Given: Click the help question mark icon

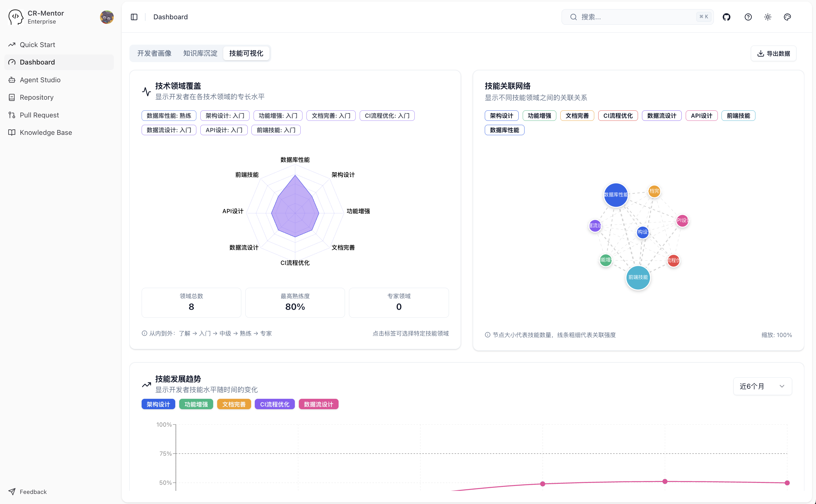Looking at the screenshot, I should 748,17.
